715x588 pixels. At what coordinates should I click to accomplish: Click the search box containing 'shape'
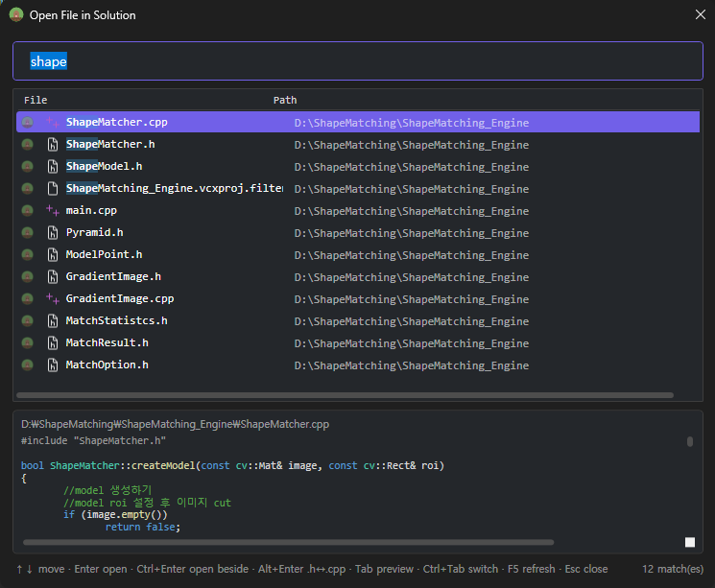coord(357,61)
